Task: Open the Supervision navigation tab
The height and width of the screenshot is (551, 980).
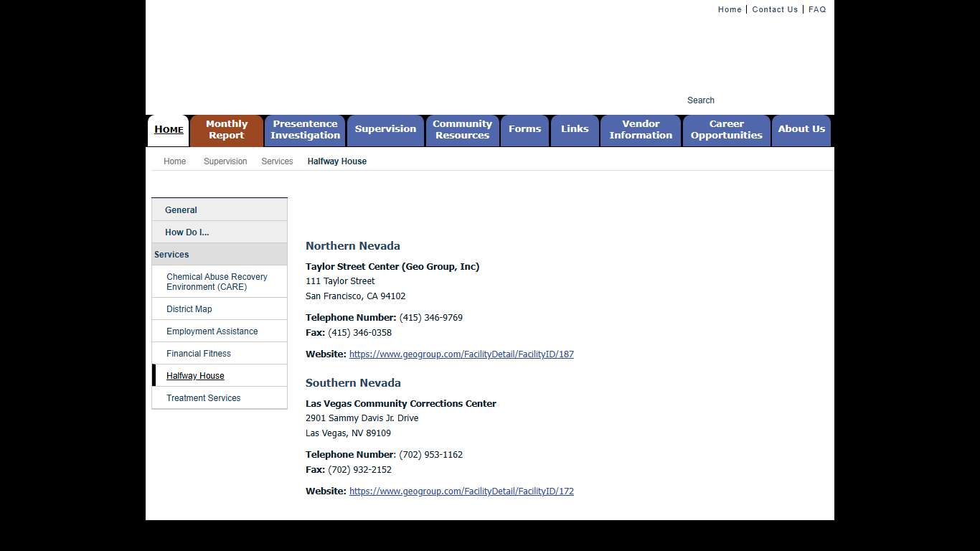Action: [385, 130]
